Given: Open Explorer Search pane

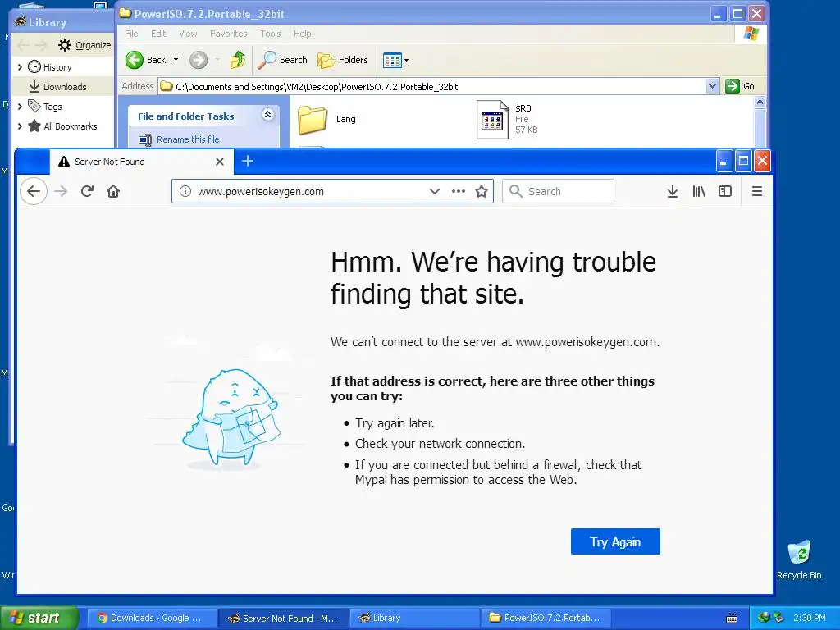Looking at the screenshot, I should coord(282,60).
